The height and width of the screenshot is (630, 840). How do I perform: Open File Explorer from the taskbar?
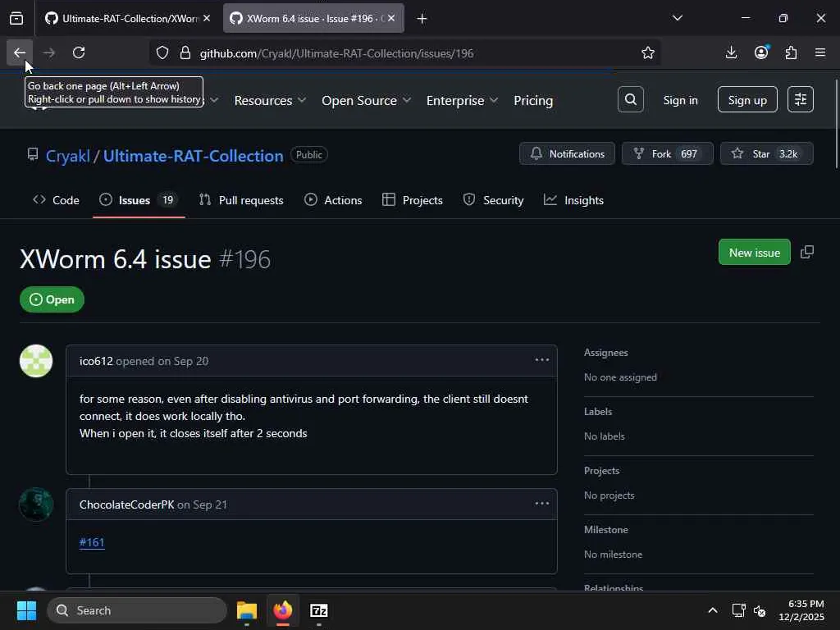point(247,610)
